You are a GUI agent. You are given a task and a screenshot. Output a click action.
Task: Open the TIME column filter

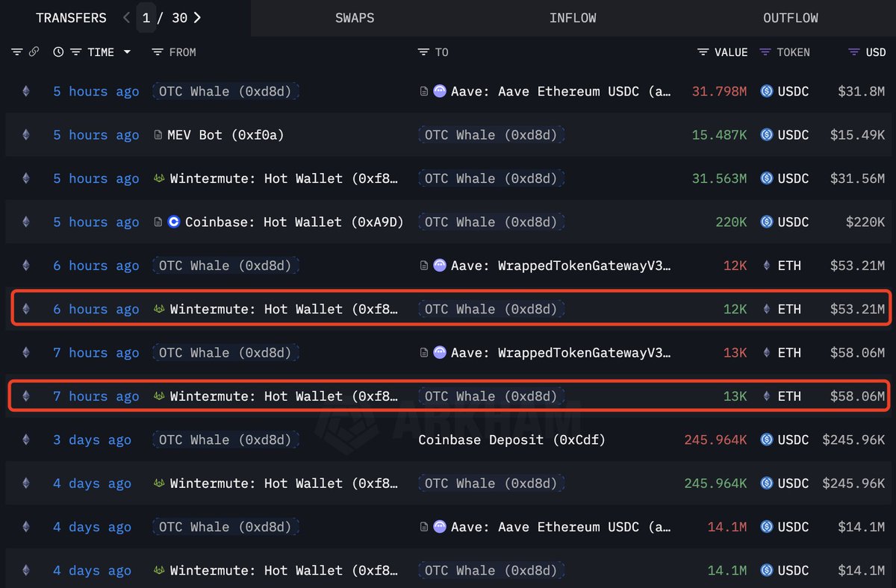click(x=75, y=52)
